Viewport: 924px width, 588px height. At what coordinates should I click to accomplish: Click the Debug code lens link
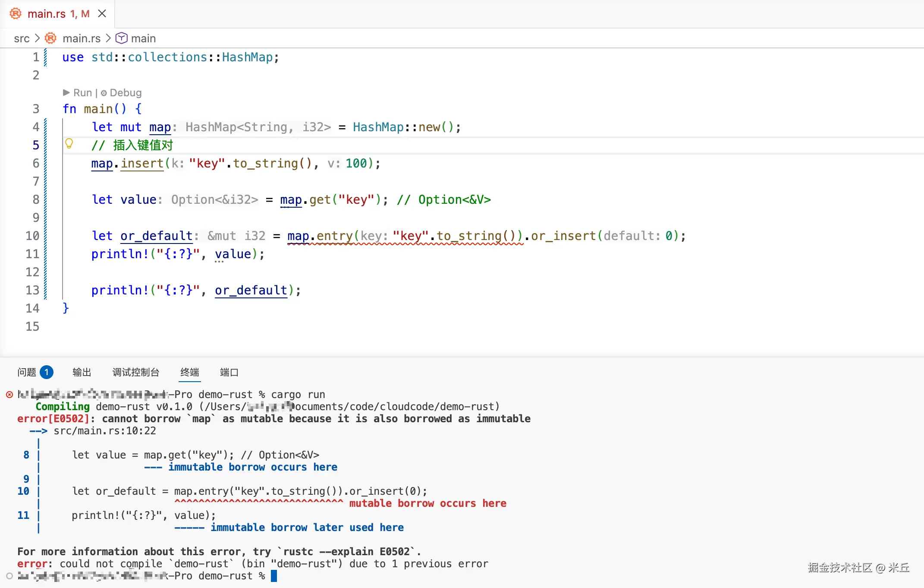coord(126,93)
